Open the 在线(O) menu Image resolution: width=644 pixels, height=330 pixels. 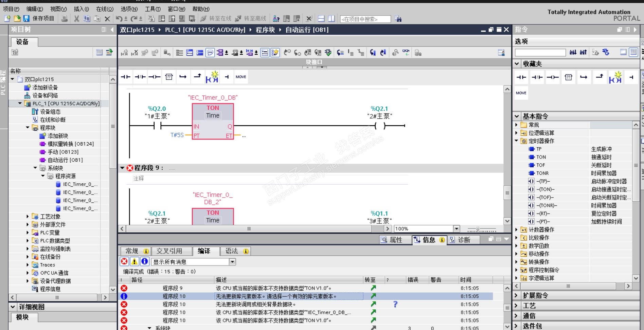[x=105, y=9]
